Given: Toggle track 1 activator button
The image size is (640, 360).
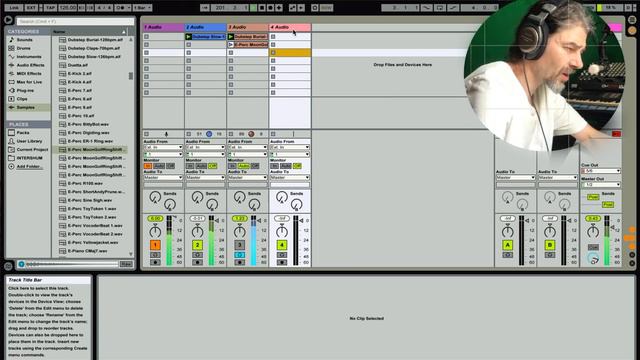Looking at the screenshot, I should coord(155,245).
